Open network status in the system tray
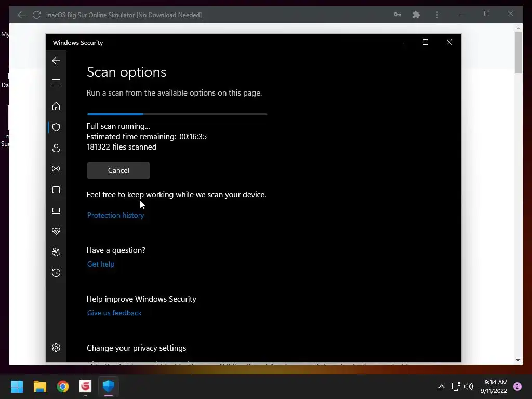532x399 pixels. pos(456,387)
